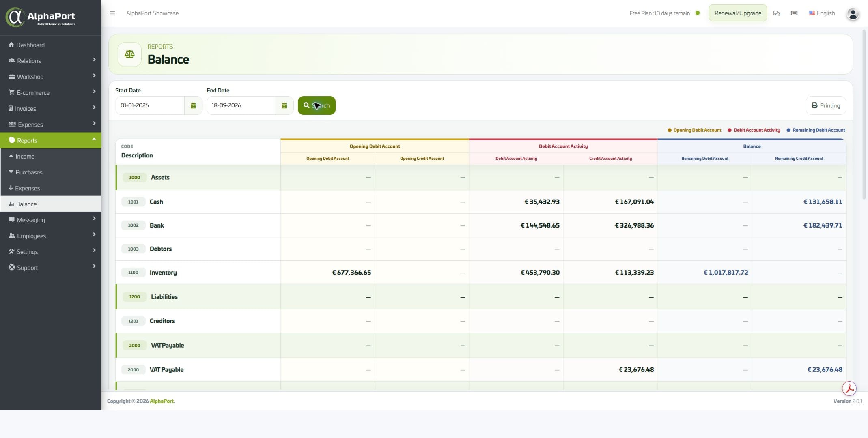Open End Date calendar picker

[284, 105]
